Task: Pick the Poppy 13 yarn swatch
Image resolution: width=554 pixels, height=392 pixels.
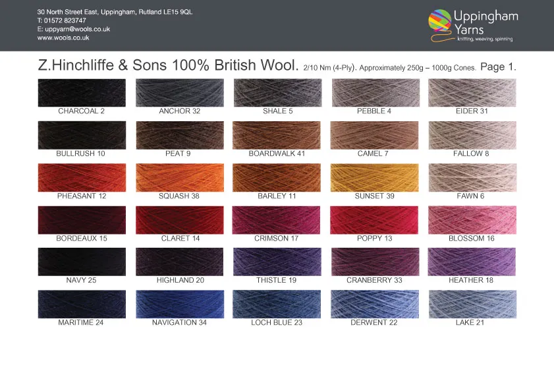Action: (x=374, y=219)
